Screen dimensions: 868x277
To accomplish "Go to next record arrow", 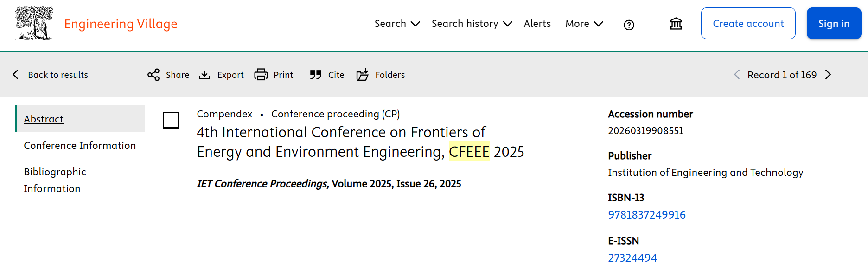I will pos(828,75).
